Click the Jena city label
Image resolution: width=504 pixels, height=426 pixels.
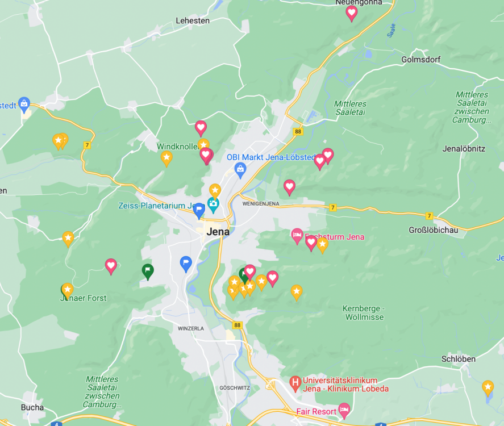point(218,232)
